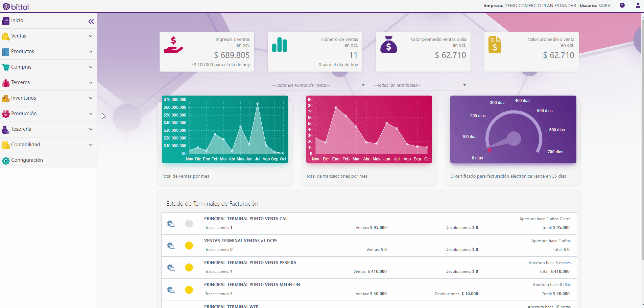This screenshot has height=308, width=644.
Task: Open the user profile icon
Action: [638, 5]
